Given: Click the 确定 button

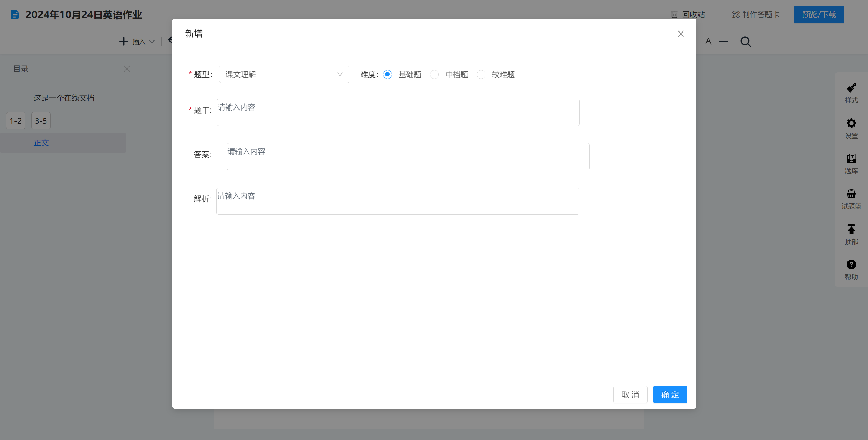Looking at the screenshot, I should point(670,394).
